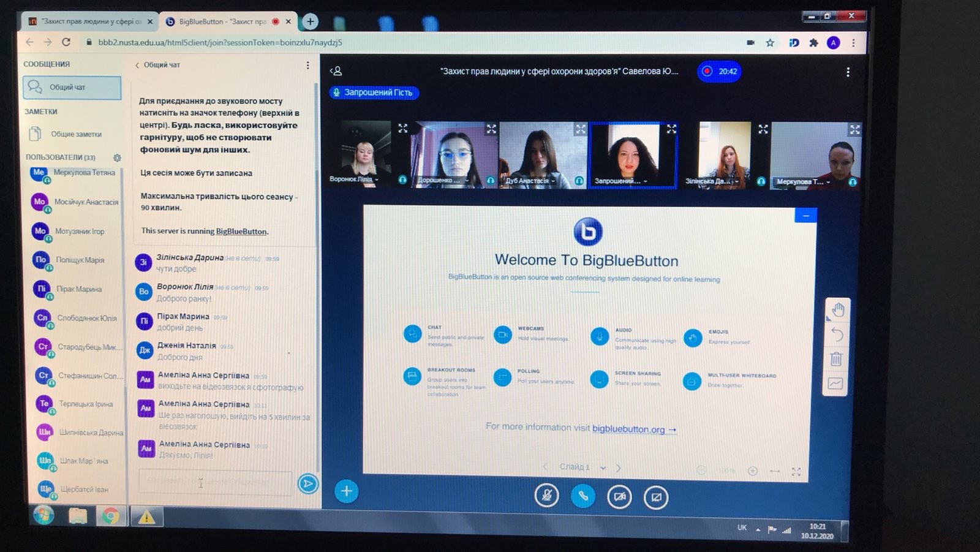Fullscreen the Дуб Анастасія webcam
Viewport: 980px width, 552px height.
[x=580, y=129]
